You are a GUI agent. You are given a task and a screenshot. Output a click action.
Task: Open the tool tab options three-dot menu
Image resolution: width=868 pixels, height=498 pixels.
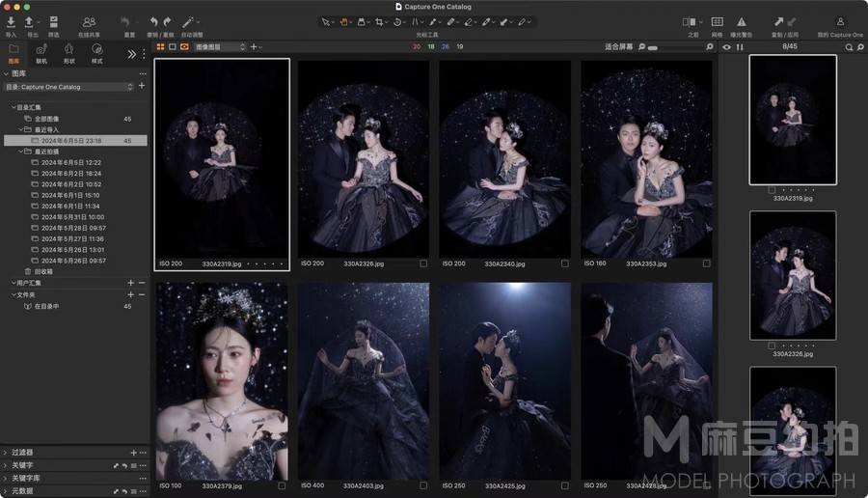(144, 54)
